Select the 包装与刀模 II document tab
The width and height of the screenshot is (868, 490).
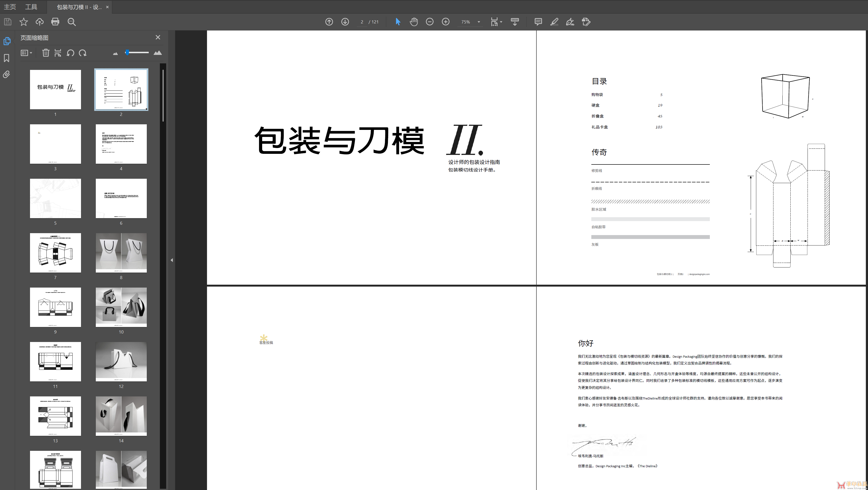(x=79, y=7)
